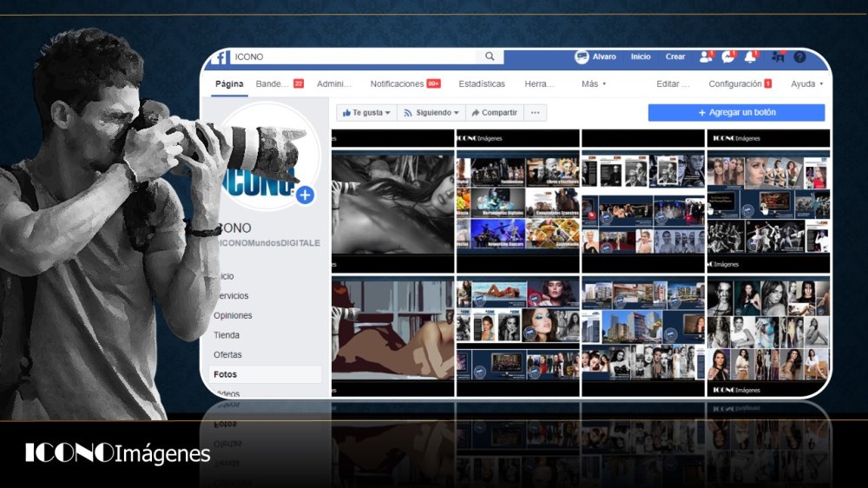This screenshot has height=488, width=868.
Task: Click the Compartir button
Action: [494, 112]
